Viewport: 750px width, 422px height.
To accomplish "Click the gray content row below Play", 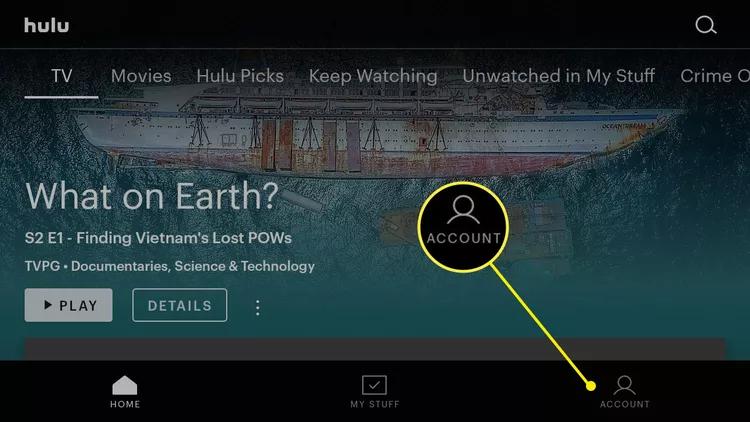I will click(375, 349).
